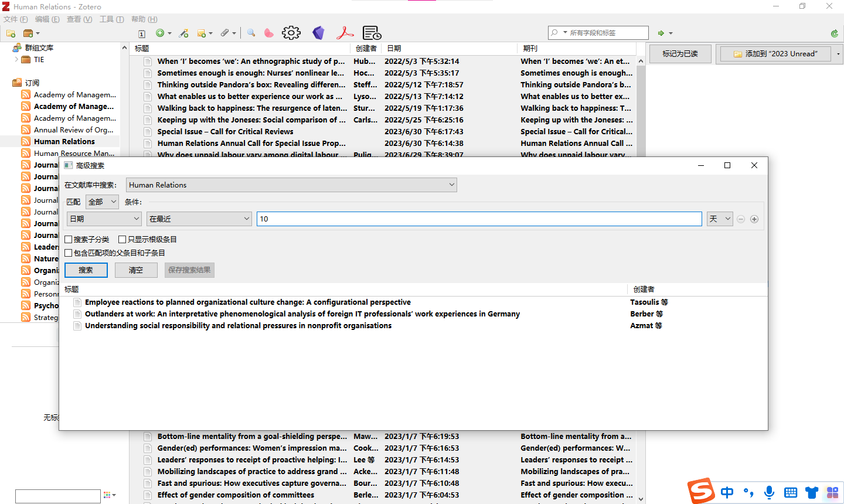Click the microphone icon in IME bar
The image size is (844, 504).
click(769, 492)
